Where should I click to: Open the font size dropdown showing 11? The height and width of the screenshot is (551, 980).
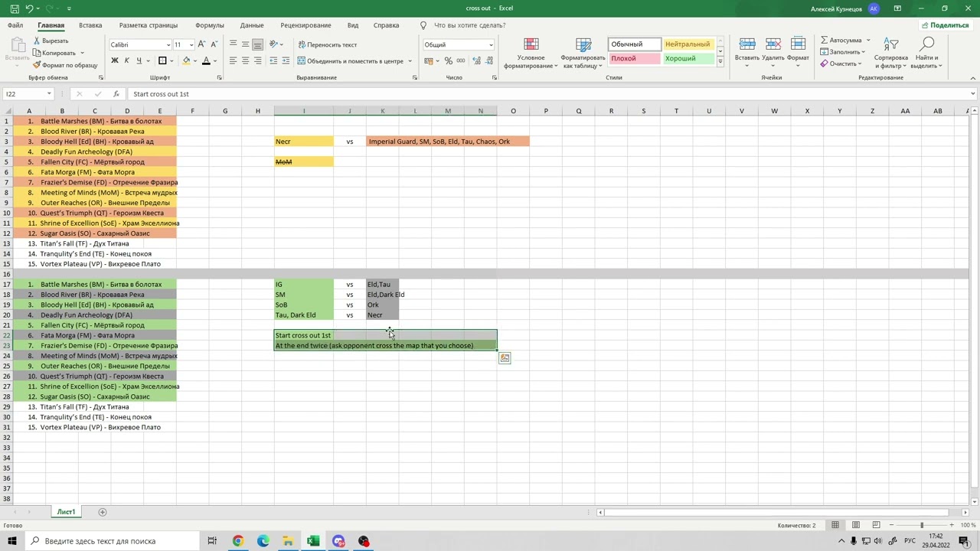point(191,44)
